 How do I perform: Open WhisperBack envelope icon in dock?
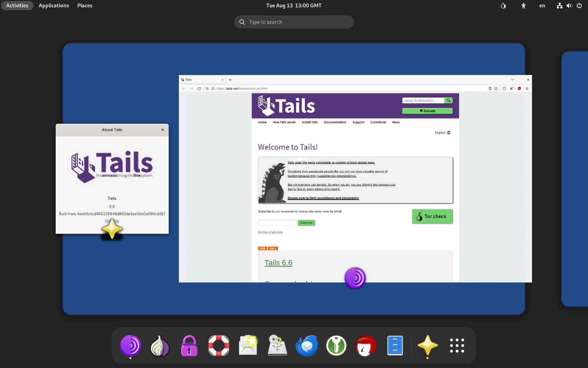coord(248,346)
